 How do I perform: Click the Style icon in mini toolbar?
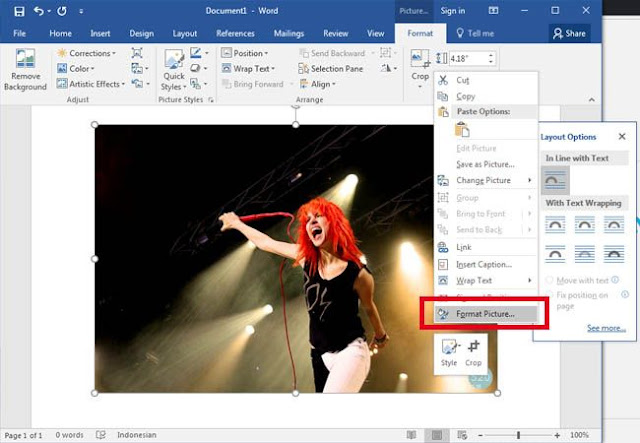[x=449, y=353]
